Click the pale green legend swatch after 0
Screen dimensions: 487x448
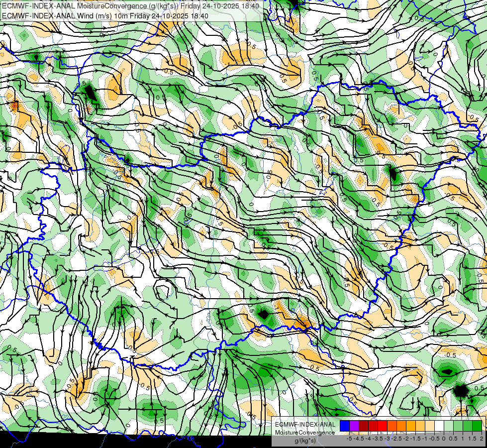(x=449, y=426)
